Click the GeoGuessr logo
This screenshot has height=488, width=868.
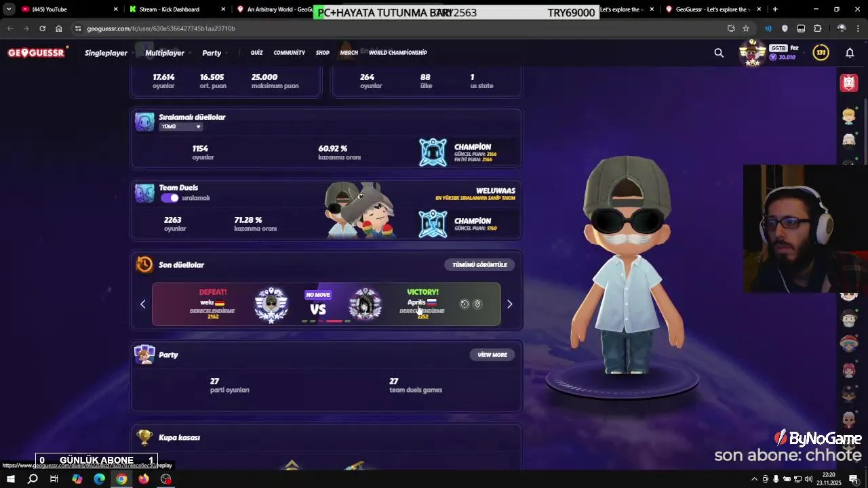pyautogui.click(x=37, y=52)
